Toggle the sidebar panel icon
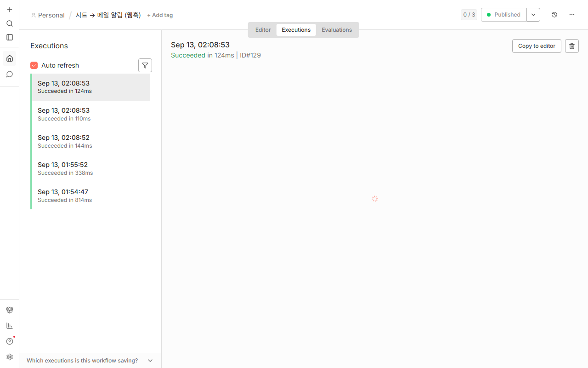Image resolution: width=588 pixels, height=368 pixels. tap(10, 37)
